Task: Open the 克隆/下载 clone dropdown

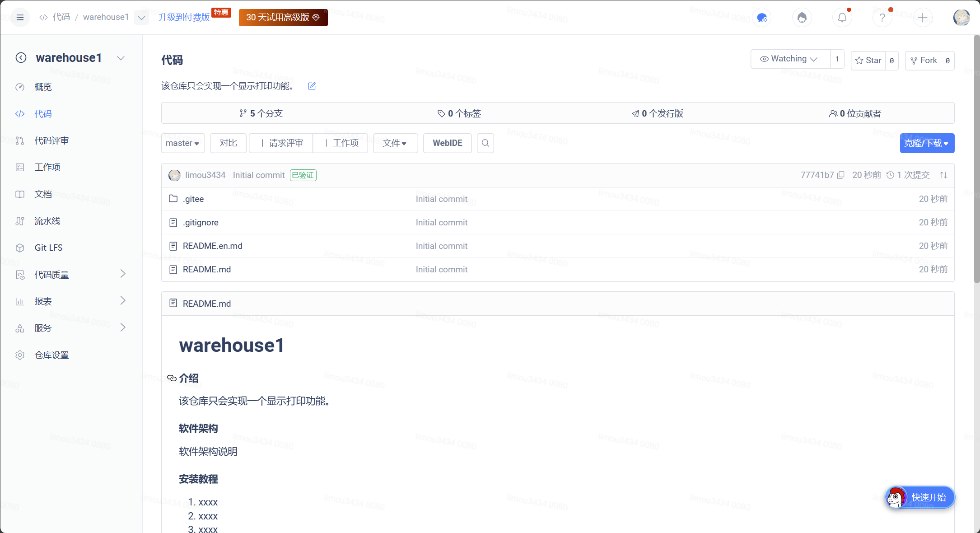Action: (x=927, y=143)
